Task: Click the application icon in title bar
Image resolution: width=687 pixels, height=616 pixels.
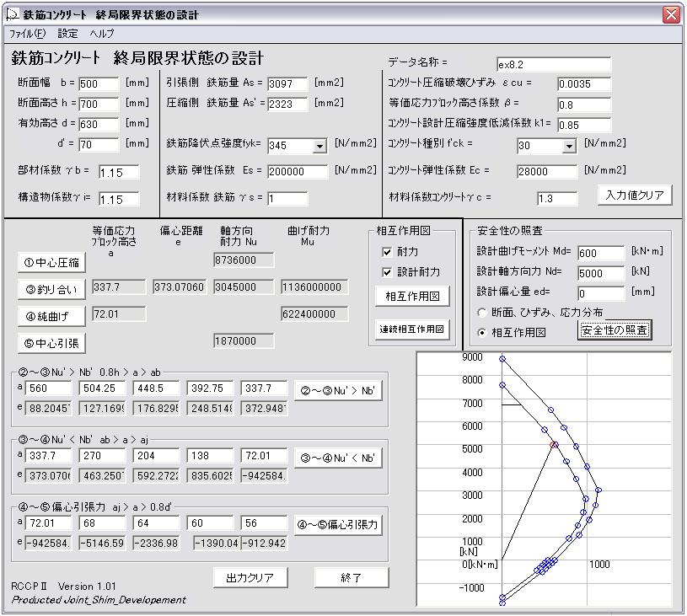Action: [x=13, y=14]
